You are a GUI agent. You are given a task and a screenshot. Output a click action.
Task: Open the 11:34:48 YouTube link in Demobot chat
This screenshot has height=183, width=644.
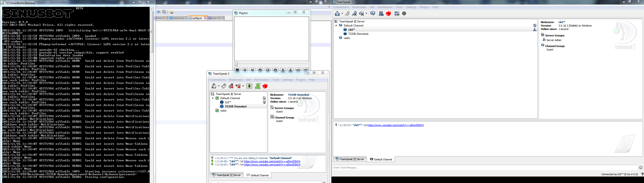tap(272, 162)
